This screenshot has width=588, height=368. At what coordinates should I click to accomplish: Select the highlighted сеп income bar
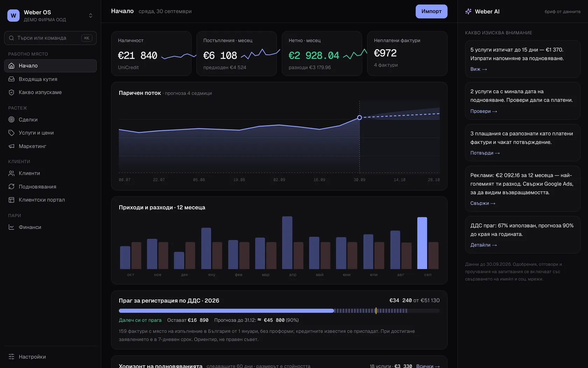(422, 243)
